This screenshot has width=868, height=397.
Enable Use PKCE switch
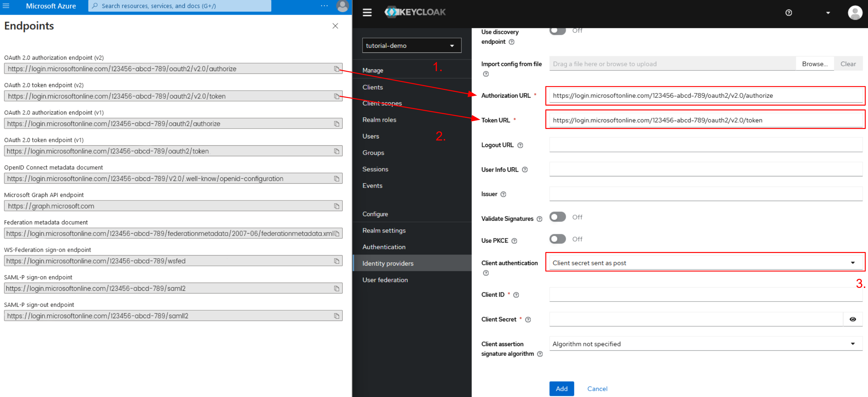557,239
